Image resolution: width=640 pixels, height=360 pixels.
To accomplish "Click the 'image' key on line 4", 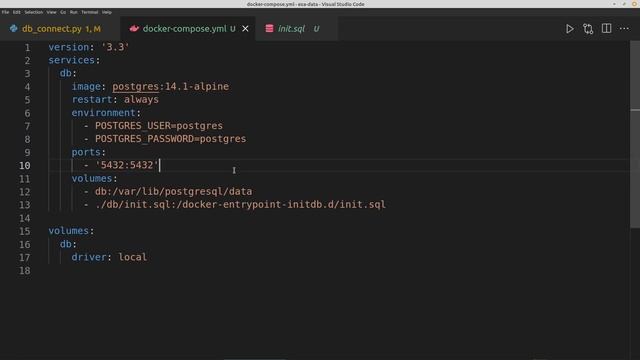I will click(86, 87).
